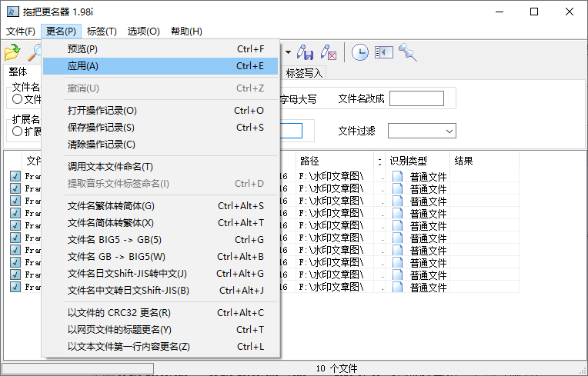Switch to the 标签写入 tab

click(304, 72)
